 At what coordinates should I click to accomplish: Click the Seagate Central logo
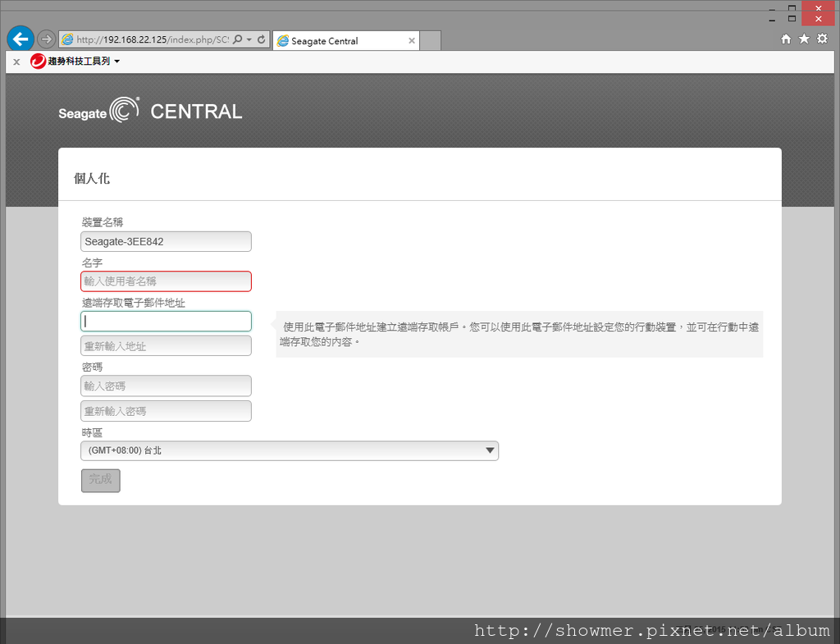pos(151,111)
